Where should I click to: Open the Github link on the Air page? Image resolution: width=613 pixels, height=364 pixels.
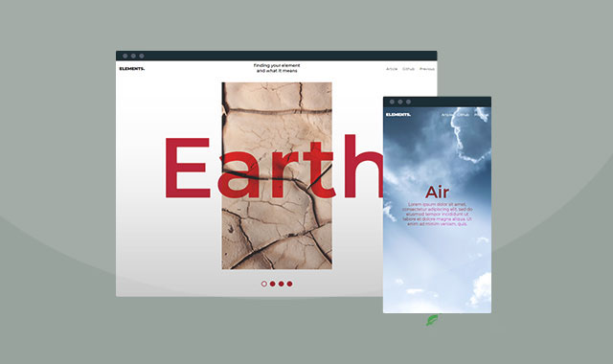tap(464, 115)
